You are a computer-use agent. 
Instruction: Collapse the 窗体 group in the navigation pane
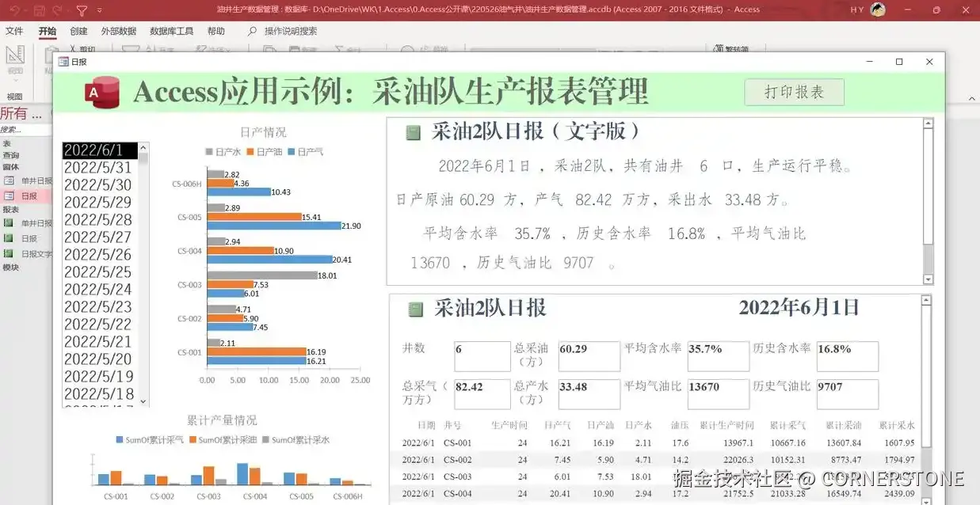pos(11,167)
